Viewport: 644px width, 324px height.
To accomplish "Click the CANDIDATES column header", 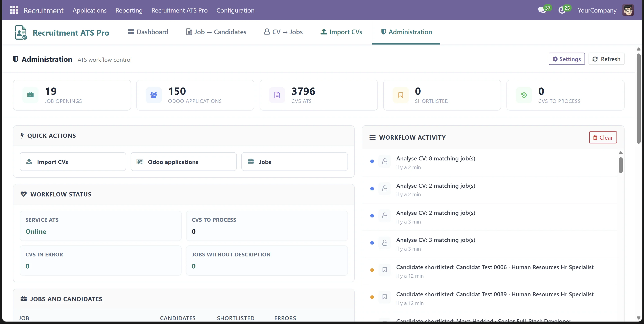I will point(178,318).
